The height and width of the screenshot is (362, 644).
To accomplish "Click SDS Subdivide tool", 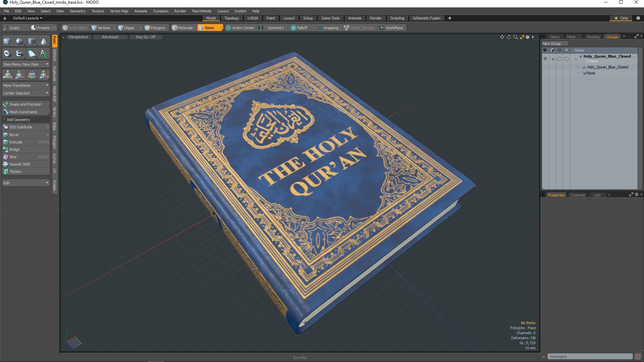I will (26, 127).
